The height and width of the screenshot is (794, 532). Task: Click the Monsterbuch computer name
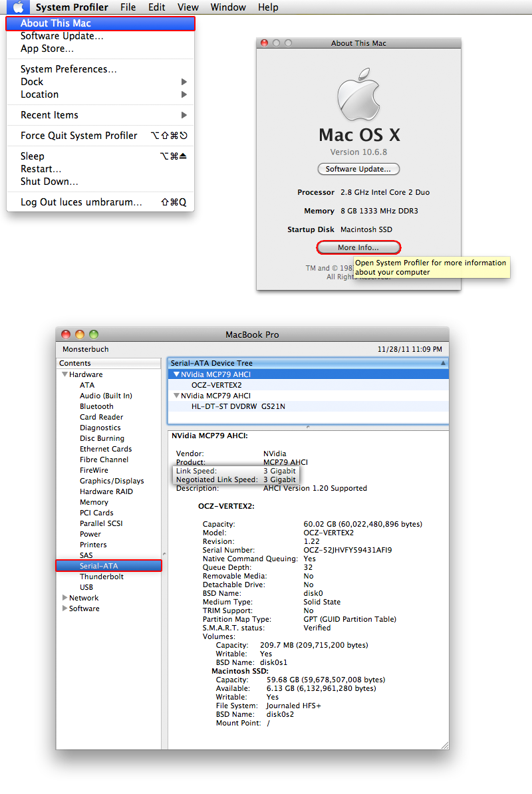[86, 349]
